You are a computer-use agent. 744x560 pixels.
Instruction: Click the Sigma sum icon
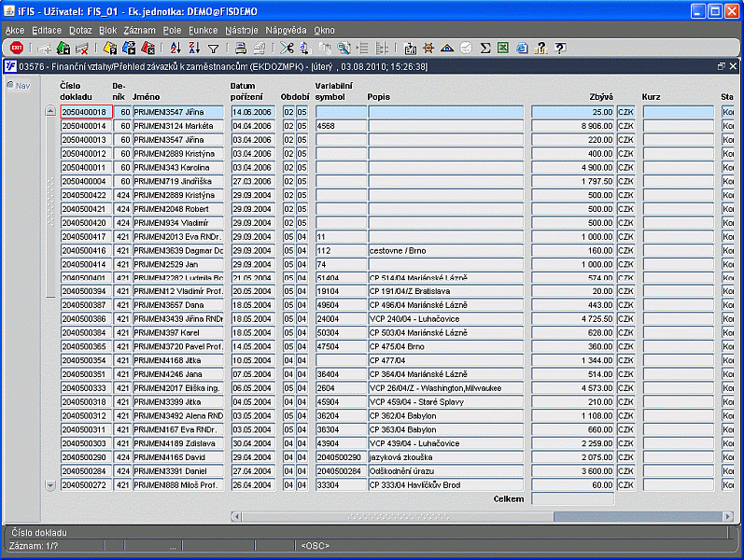tap(484, 48)
